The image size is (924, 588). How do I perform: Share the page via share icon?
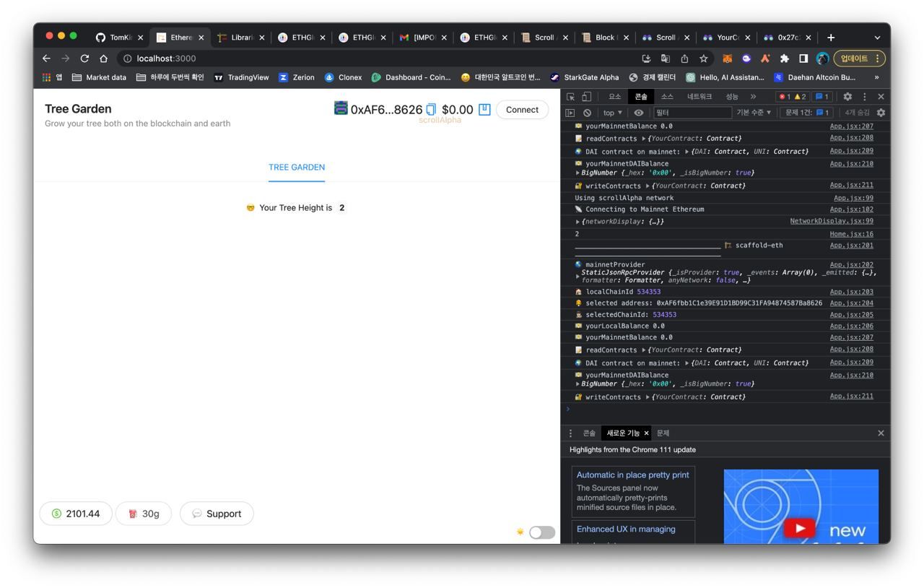(684, 59)
